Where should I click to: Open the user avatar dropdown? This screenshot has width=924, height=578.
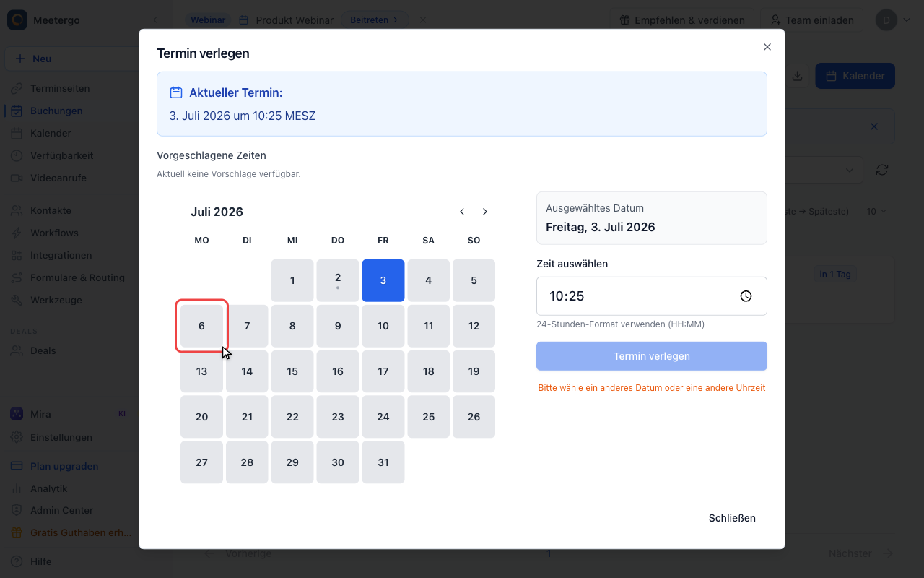tap(894, 20)
